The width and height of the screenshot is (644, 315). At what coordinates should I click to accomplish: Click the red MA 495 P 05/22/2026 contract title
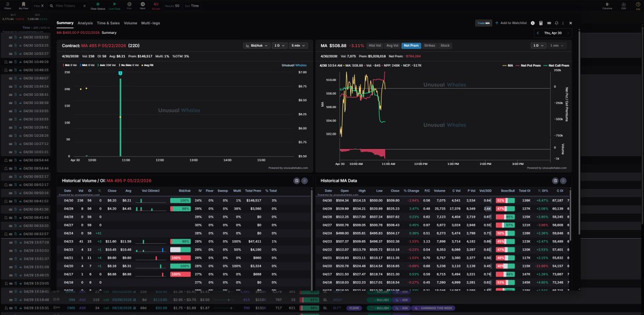tap(104, 46)
